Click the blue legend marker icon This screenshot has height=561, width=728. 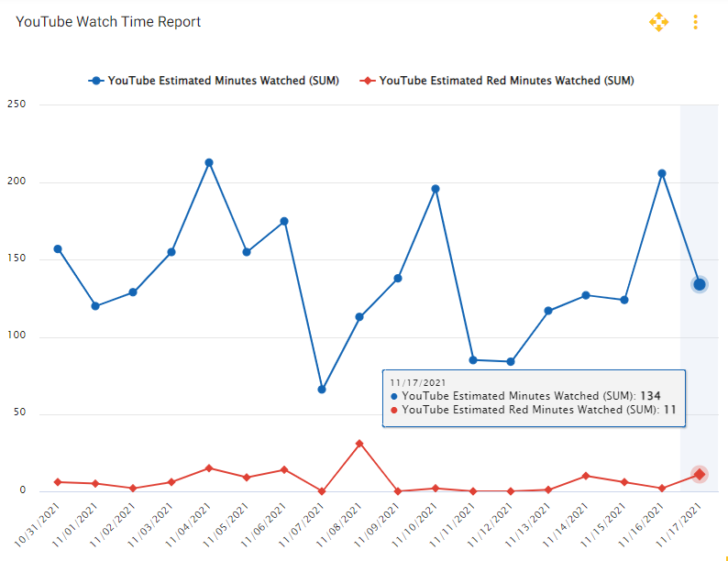pyautogui.click(x=95, y=81)
